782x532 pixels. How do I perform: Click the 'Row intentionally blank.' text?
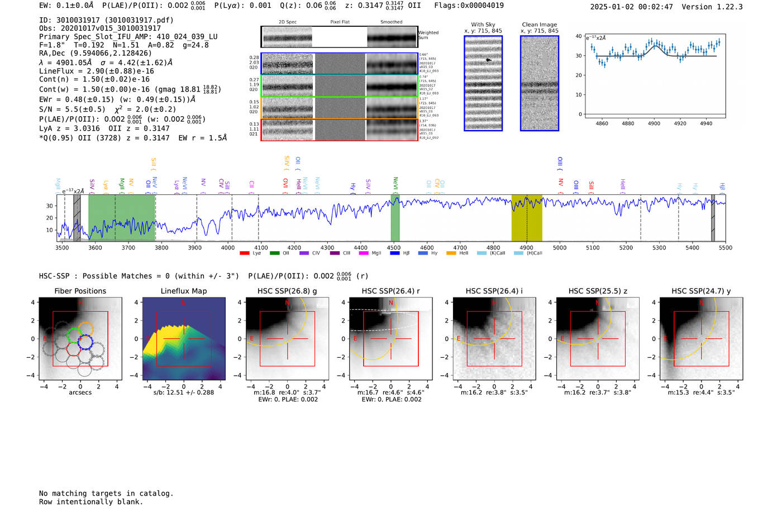(91, 502)
